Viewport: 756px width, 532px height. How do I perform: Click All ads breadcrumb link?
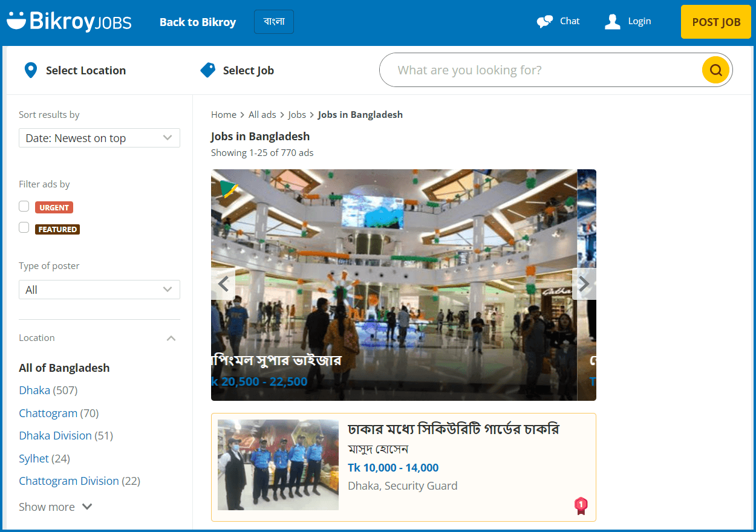pos(262,114)
